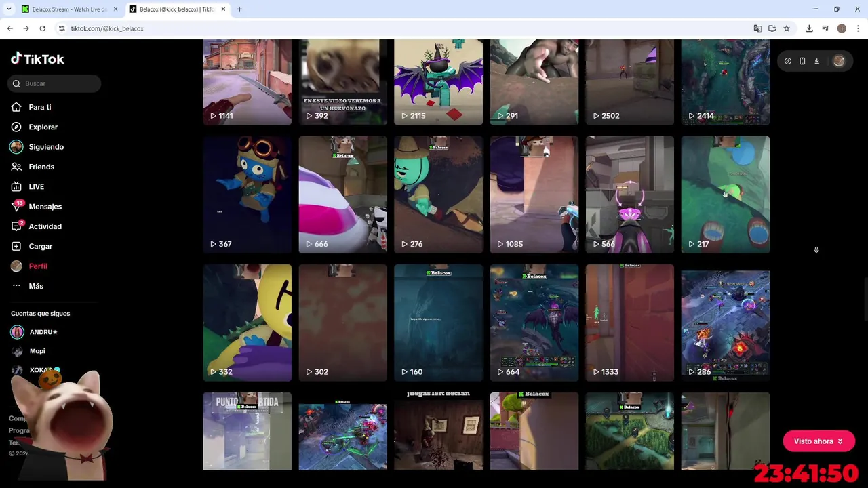Install app icon in address bar

(772, 28)
